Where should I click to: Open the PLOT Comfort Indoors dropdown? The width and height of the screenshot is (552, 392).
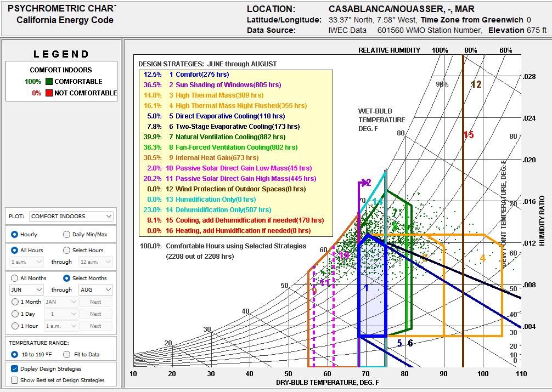pos(71,216)
